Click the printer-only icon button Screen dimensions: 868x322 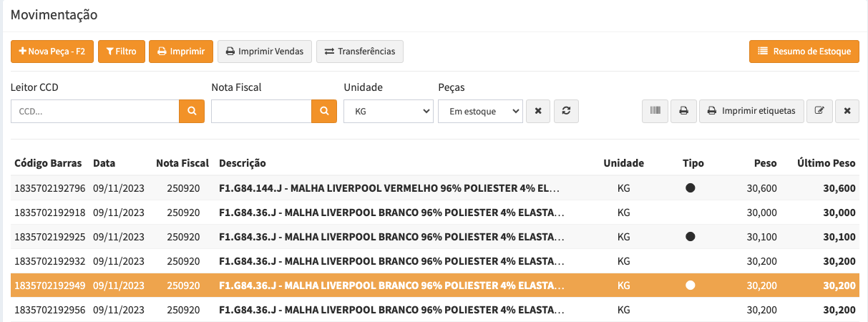click(683, 111)
